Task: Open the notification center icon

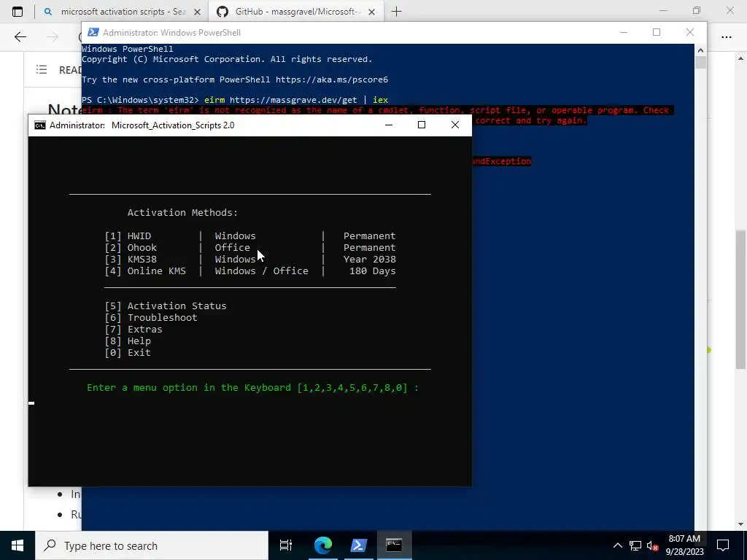Action: 723,545
